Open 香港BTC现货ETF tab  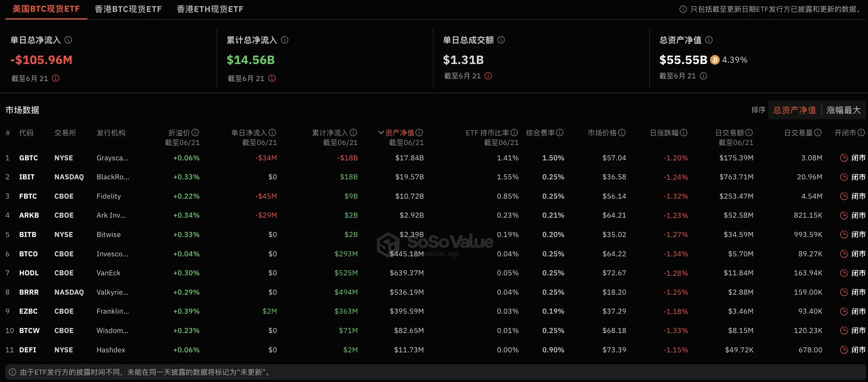click(x=128, y=9)
